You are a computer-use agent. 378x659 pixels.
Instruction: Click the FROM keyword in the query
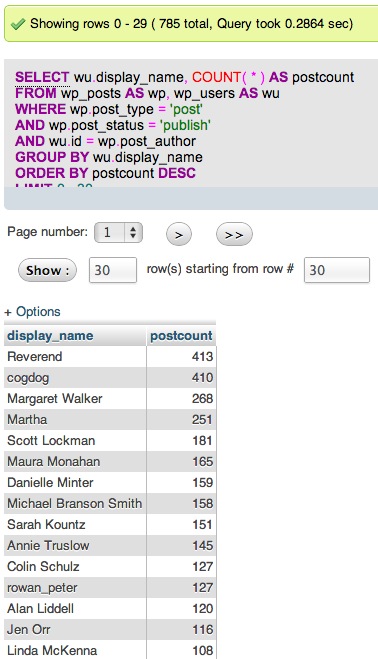pyautogui.click(x=36, y=93)
